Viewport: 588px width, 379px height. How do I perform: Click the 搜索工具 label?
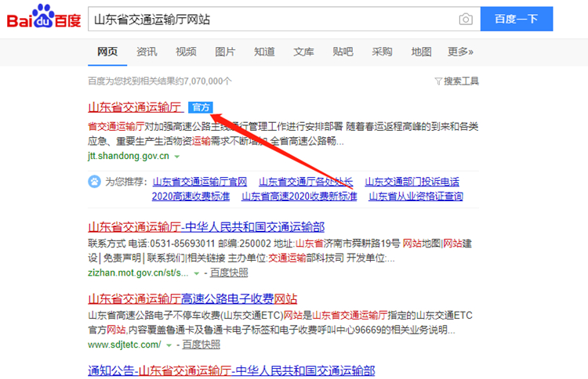461,81
